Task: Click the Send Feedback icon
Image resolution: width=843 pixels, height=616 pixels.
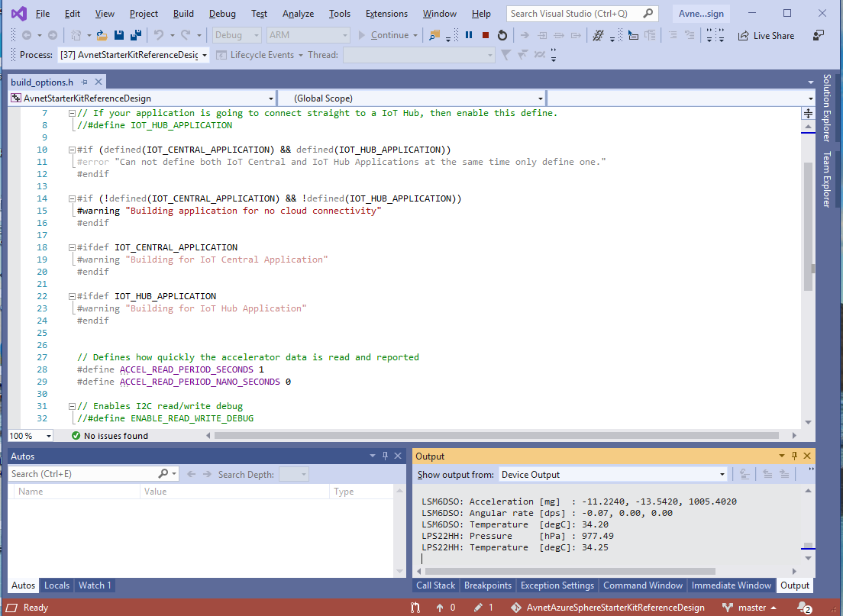Action: 819,35
